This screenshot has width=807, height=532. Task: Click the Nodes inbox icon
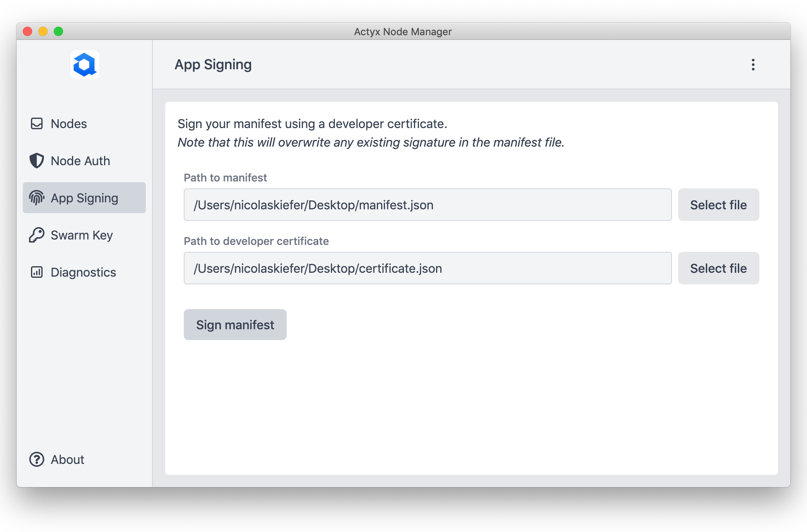pyautogui.click(x=37, y=124)
